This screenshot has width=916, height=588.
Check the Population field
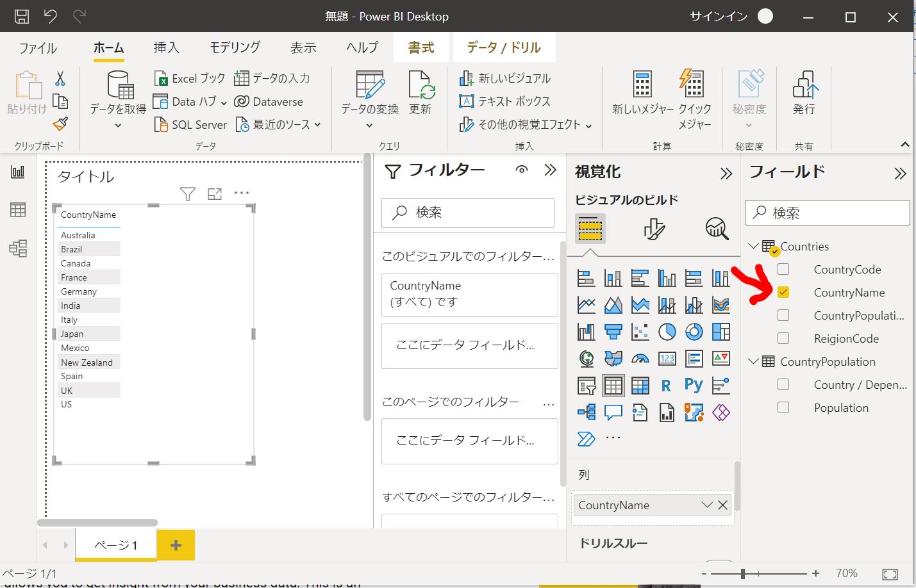[783, 407]
